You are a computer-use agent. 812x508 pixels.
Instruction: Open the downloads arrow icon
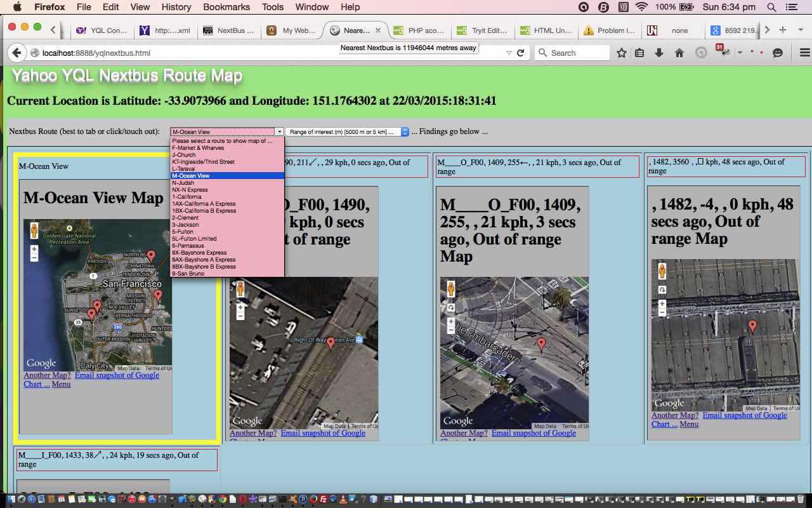(x=659, y=53)
